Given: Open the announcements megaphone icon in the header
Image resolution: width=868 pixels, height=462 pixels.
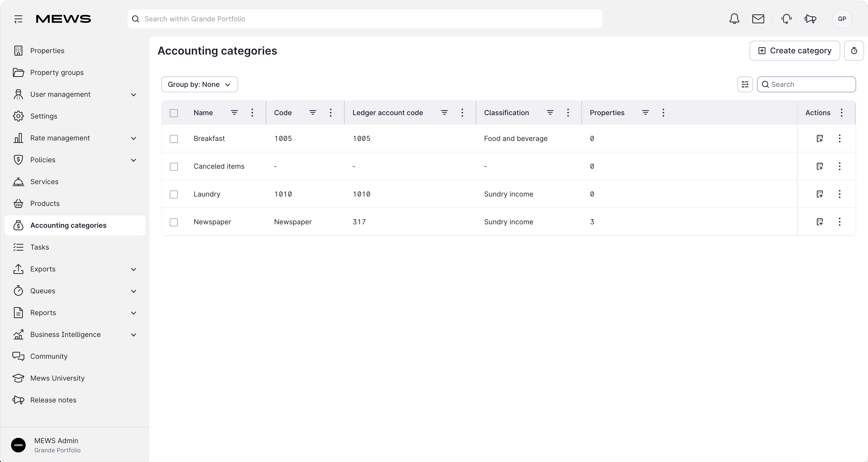Looking at the screenshot, I should coord(810,19).
